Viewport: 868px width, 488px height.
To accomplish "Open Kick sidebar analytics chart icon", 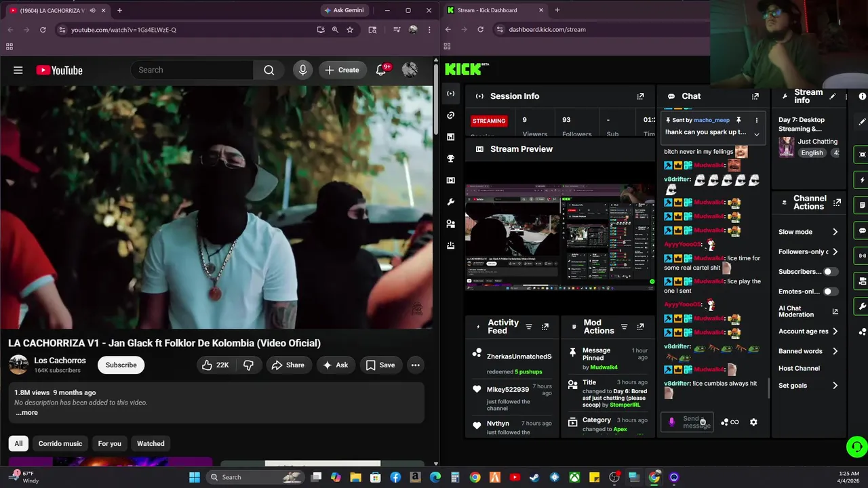I will point(450,137).
